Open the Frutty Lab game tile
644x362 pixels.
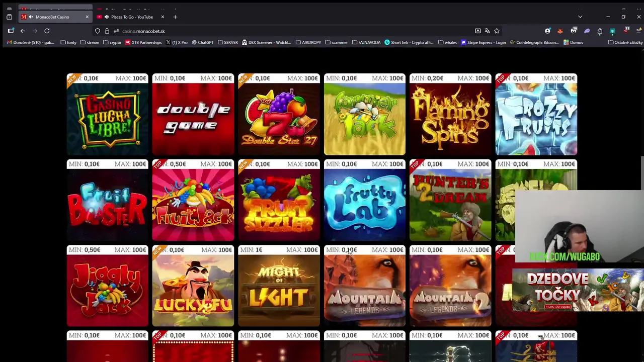click(365, 201)
